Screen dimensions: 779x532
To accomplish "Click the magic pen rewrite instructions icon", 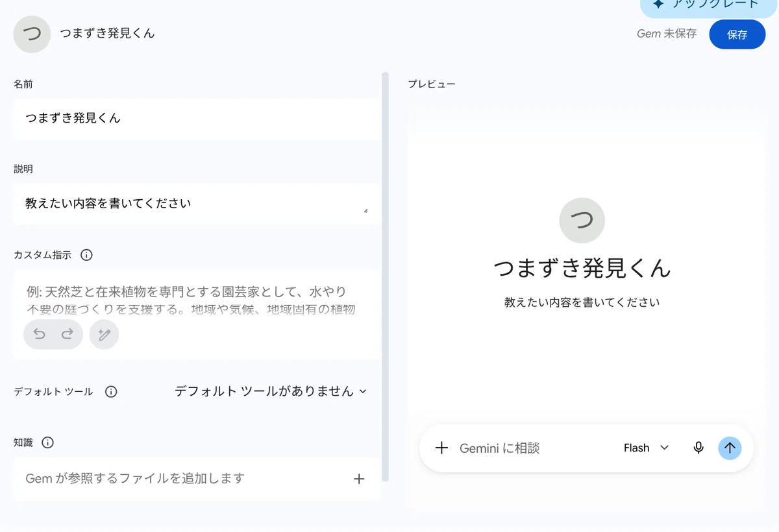I will [x=104, y=334].
